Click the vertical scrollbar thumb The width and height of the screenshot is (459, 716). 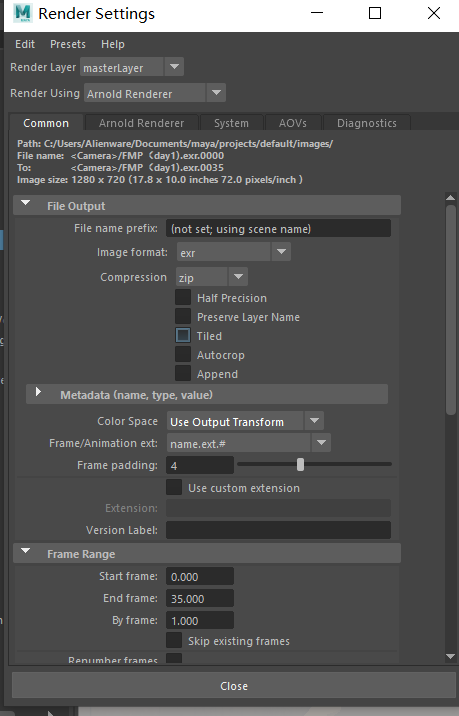(450, 309)
